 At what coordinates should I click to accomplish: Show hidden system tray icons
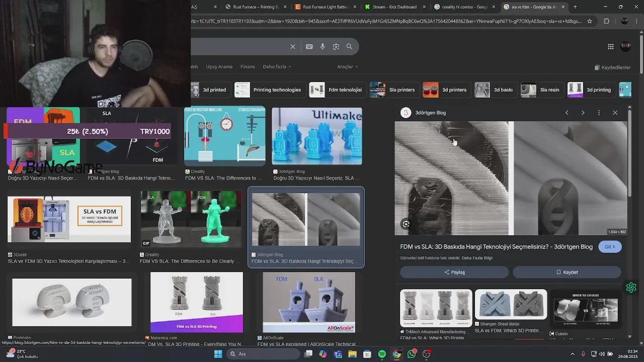pyautogui.click(x=572, y=354)
